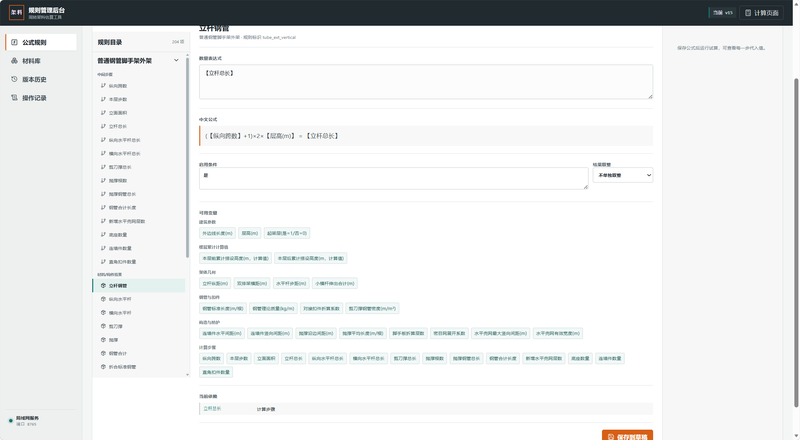This screenshot has width=800, height=440.
Task: Insert variable chip 水平杆步距(m)
Action: (291, 283)
